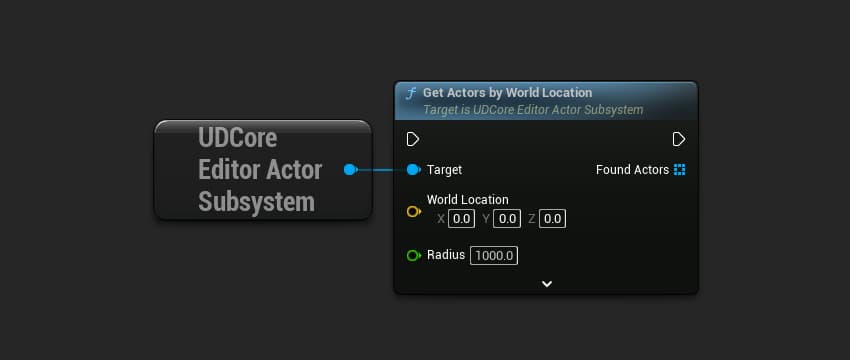Edit the Radius value field
The image size is (850, 360).
tap(494, 256)
